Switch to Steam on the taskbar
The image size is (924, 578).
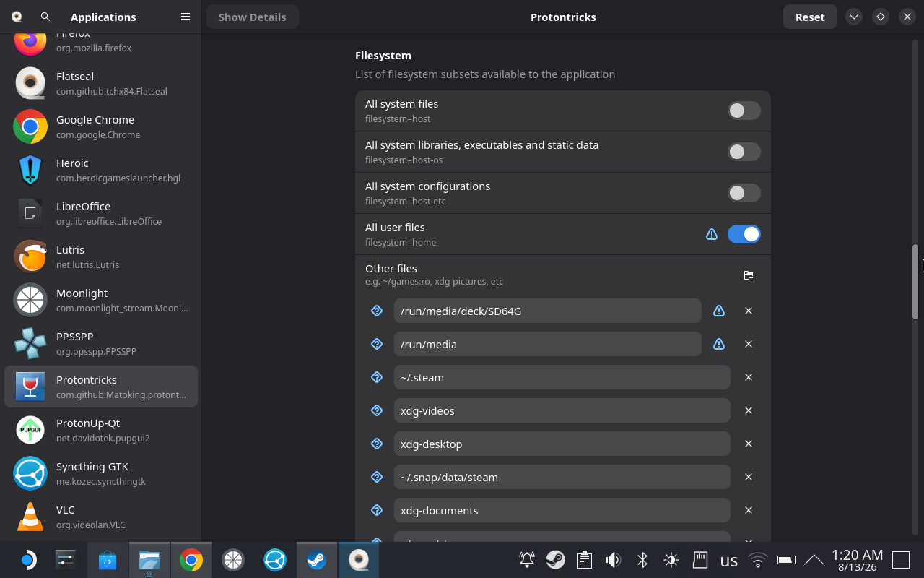click(317, 560)
